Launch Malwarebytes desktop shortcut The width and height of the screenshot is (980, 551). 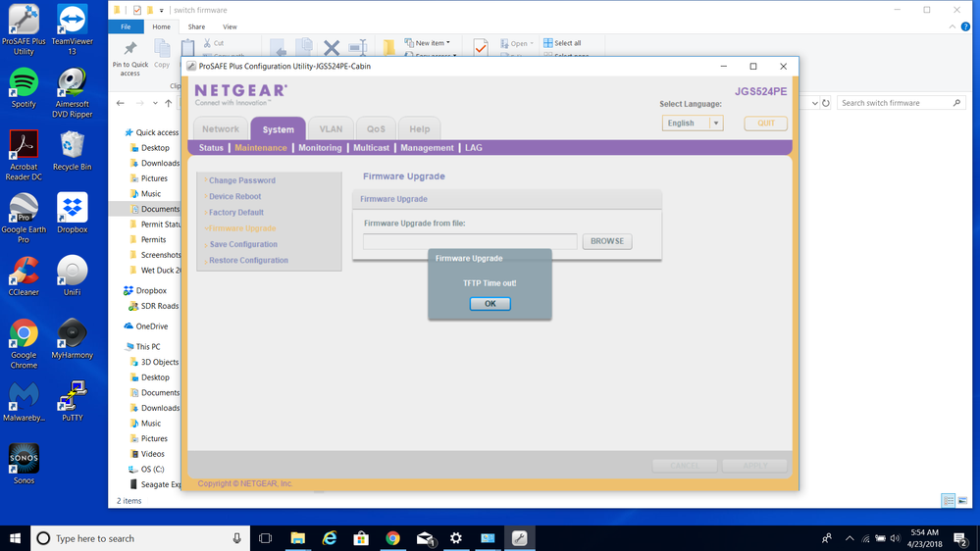[24, 401]
